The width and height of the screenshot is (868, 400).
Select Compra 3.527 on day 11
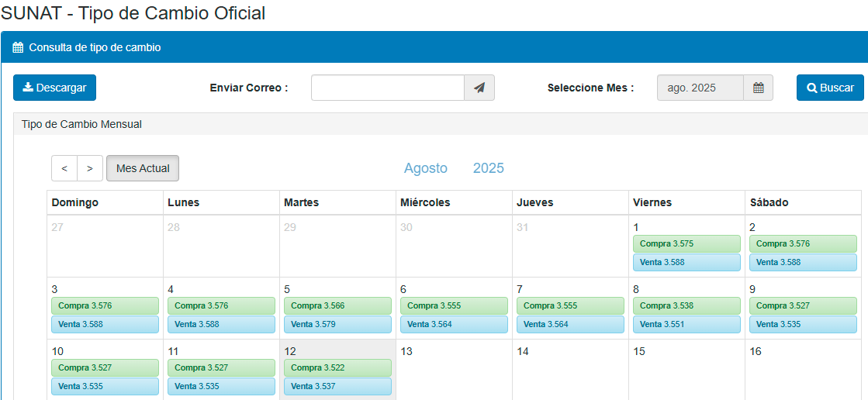click(x=221, y=367)
